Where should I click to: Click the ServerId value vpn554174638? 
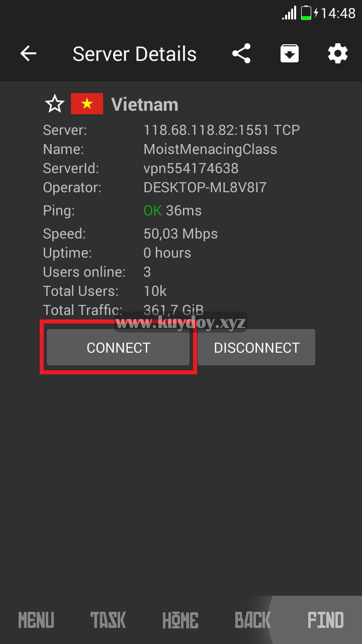191,168
